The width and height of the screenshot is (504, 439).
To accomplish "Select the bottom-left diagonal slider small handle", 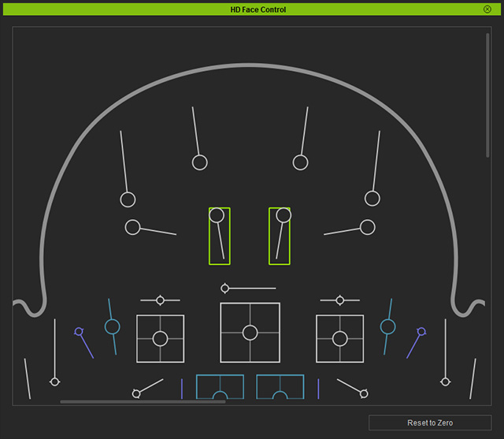I will click(136, 393).
